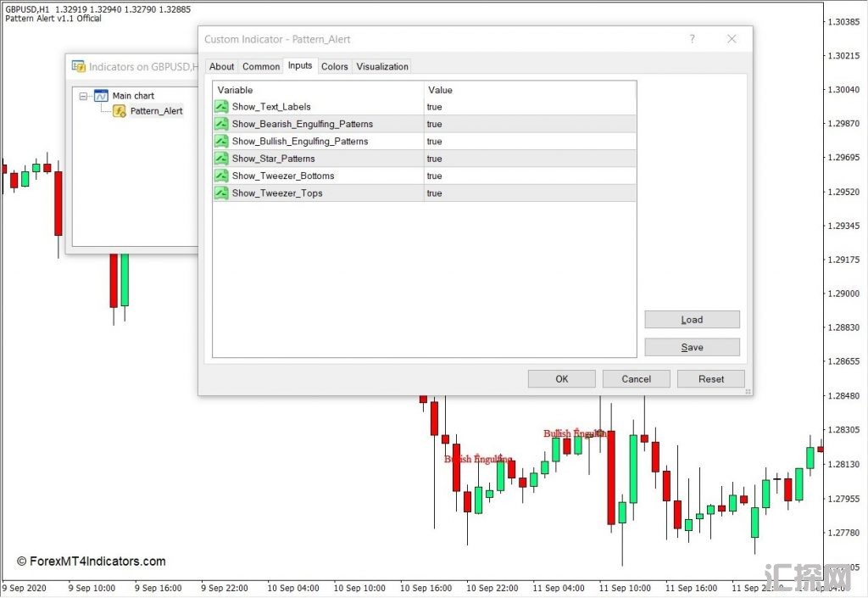Load saved input settings
868x598 pixels.
692,320
